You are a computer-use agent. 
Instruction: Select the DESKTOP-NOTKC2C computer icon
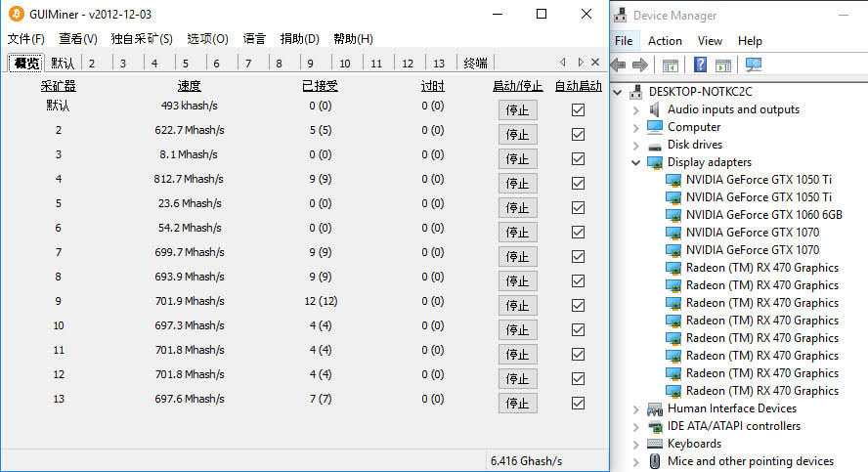(636, 91)
